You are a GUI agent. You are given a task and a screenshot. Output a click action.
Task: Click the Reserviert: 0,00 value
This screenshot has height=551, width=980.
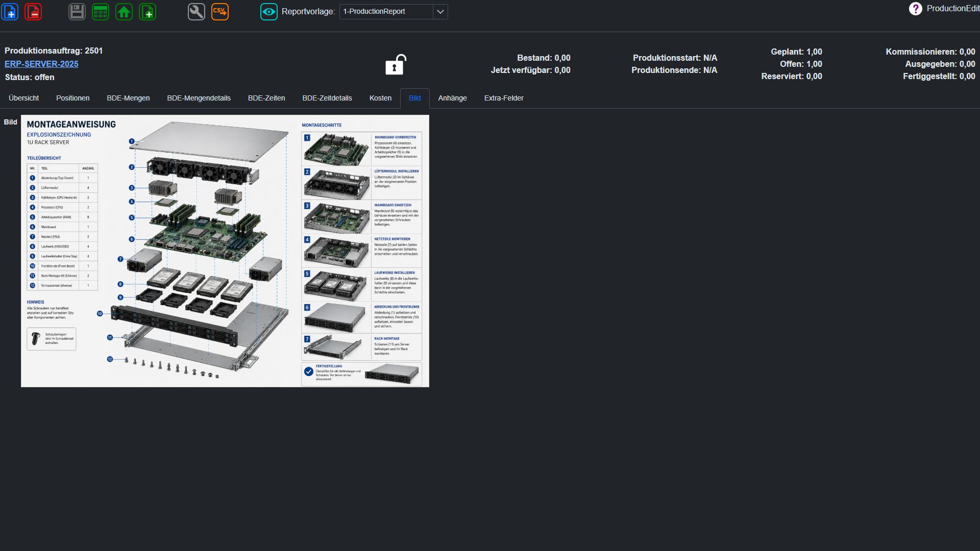[792, 76]
